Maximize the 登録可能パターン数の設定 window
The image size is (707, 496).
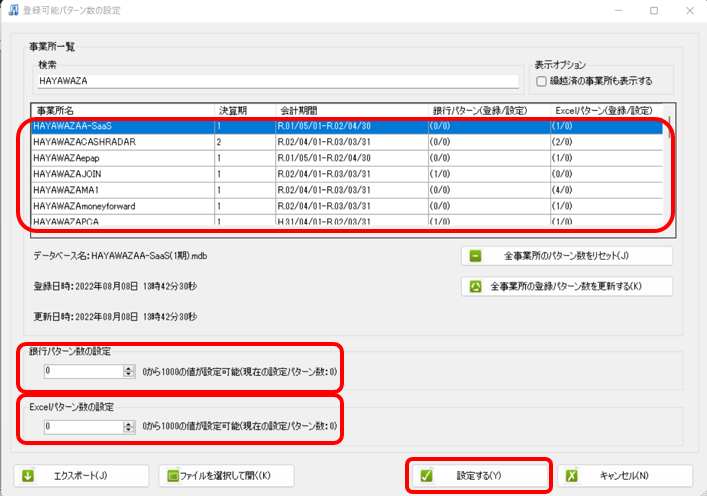[x=654, y=10]
